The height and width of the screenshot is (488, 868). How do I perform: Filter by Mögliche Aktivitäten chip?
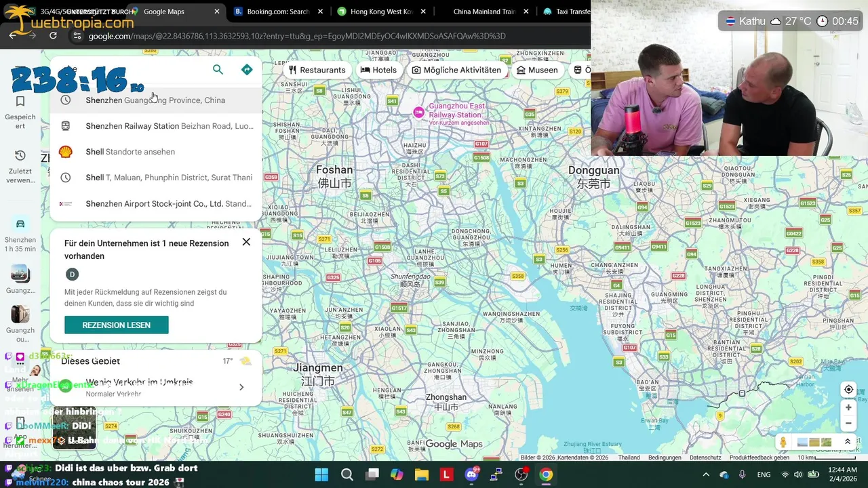[x=456, y=70]
